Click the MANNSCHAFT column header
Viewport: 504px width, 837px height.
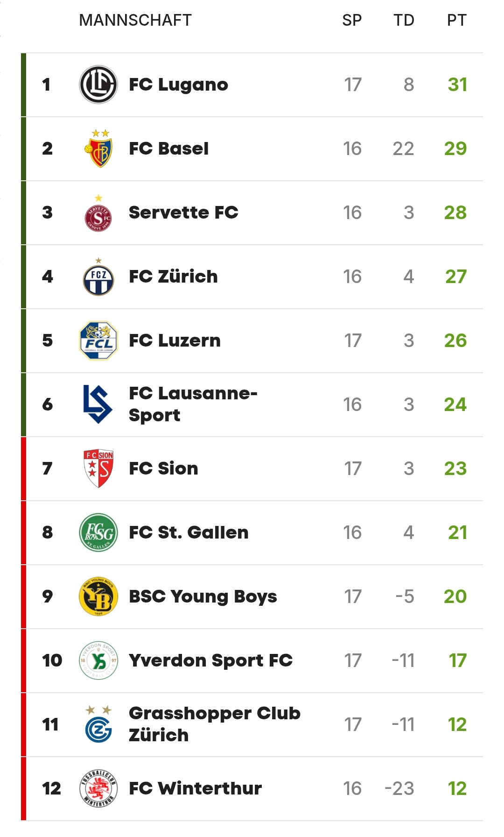pyautogui.click(x=135, y=20)
